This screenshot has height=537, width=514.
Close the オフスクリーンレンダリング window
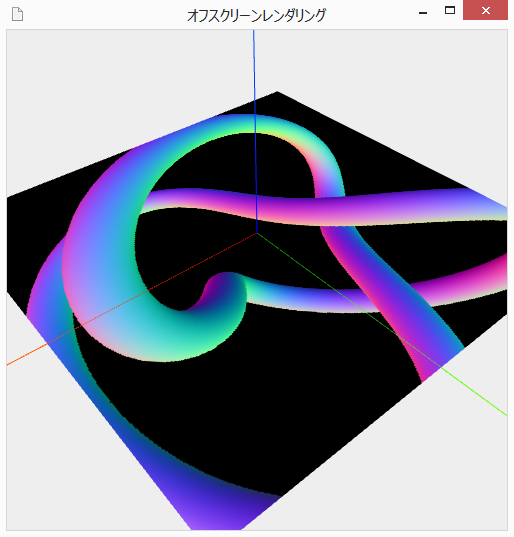tap(485, 11)
